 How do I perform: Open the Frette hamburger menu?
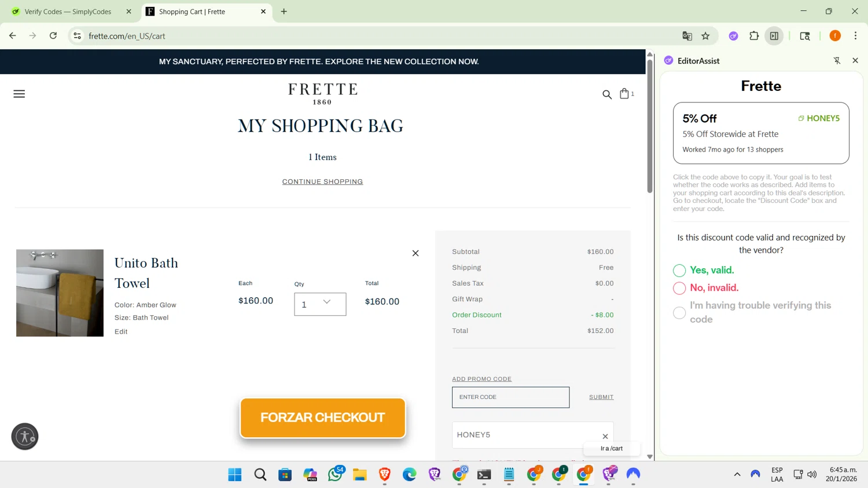[x=19, y=94]
